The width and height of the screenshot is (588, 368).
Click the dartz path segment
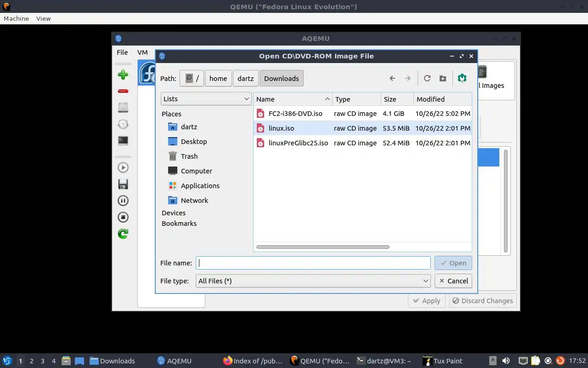(245, 78)
